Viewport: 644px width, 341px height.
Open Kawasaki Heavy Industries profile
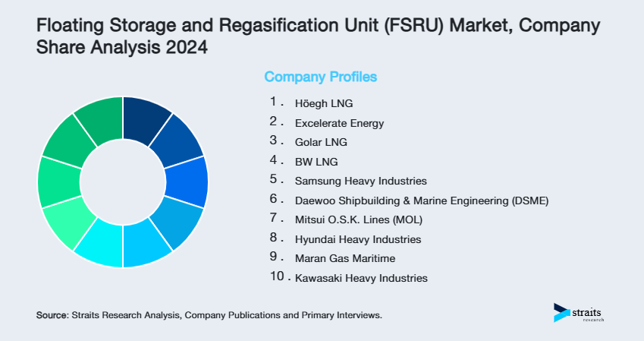[360, 279]
